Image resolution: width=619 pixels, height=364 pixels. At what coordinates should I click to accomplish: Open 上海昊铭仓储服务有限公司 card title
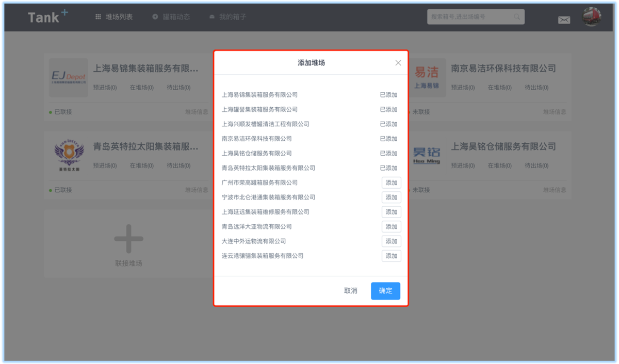[503, 147]
